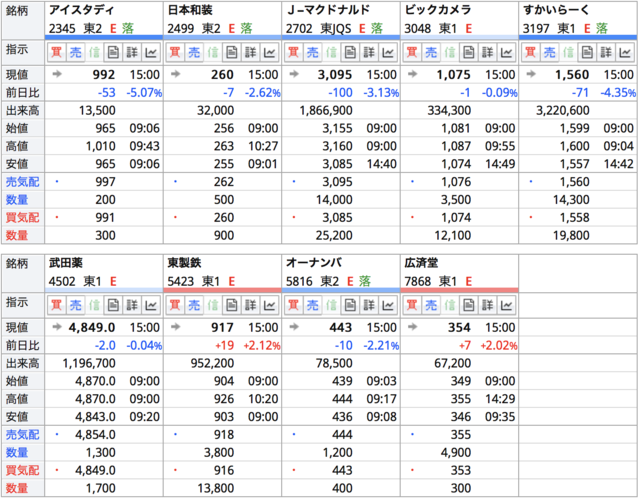Open the J-マクドナルド stock name
The width and height of the screenshot is (640, 500).
329,9
